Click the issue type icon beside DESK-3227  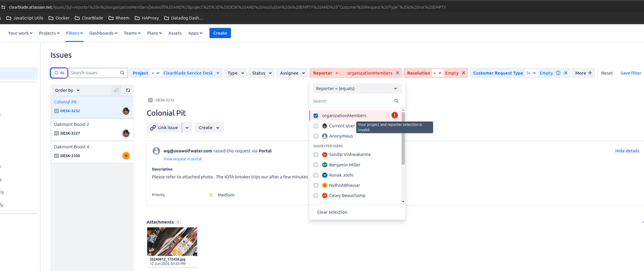coord(56,133)
